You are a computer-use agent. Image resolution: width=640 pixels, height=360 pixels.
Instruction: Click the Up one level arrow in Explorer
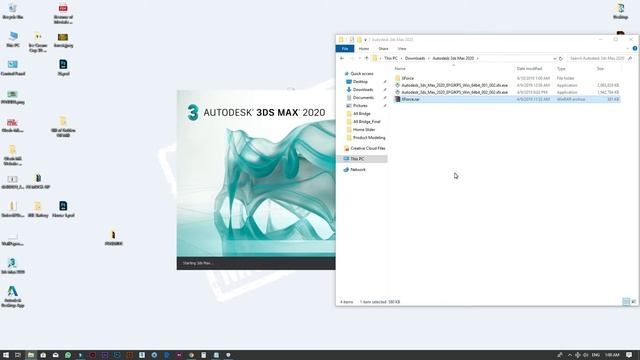(366, 58)
